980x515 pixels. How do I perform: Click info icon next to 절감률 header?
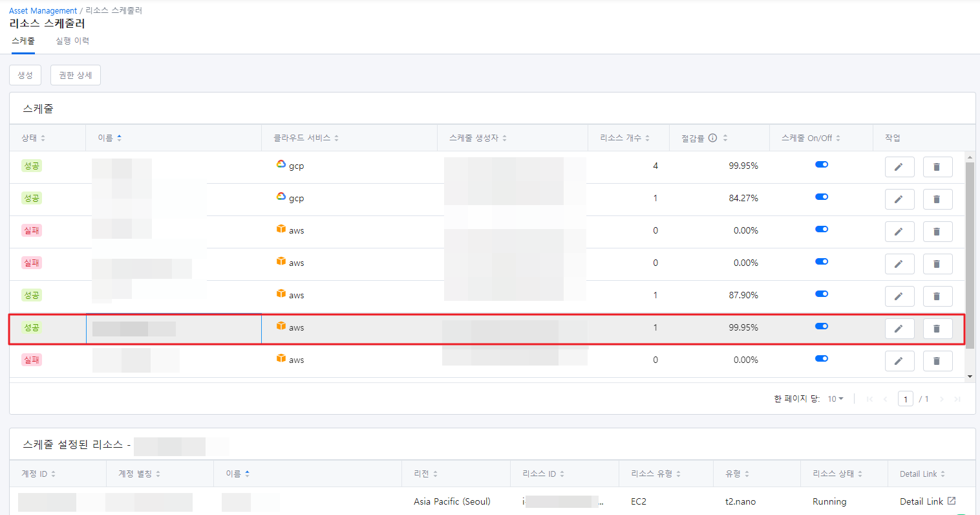click(712, 138)
